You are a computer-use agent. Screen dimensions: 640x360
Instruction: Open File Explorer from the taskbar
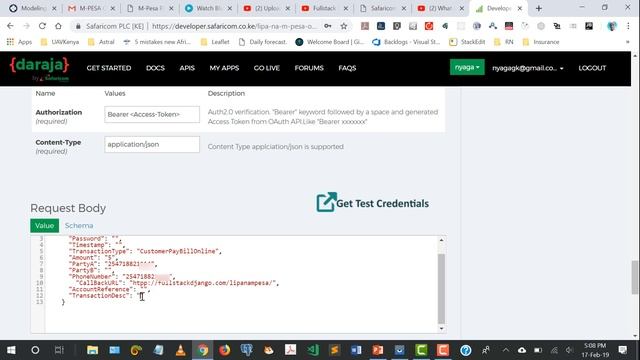(x=93, y=350)
